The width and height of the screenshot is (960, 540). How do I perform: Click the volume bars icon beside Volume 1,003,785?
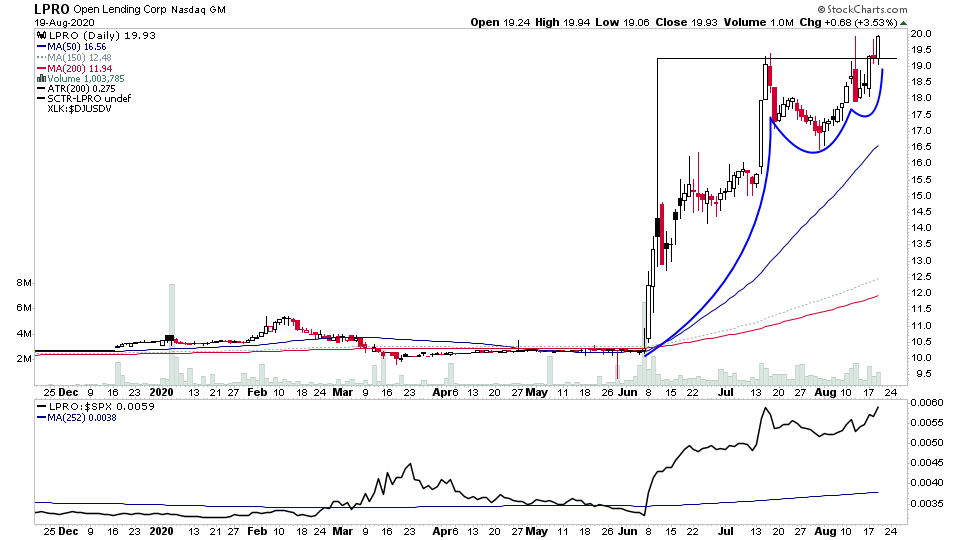[42, 78]
